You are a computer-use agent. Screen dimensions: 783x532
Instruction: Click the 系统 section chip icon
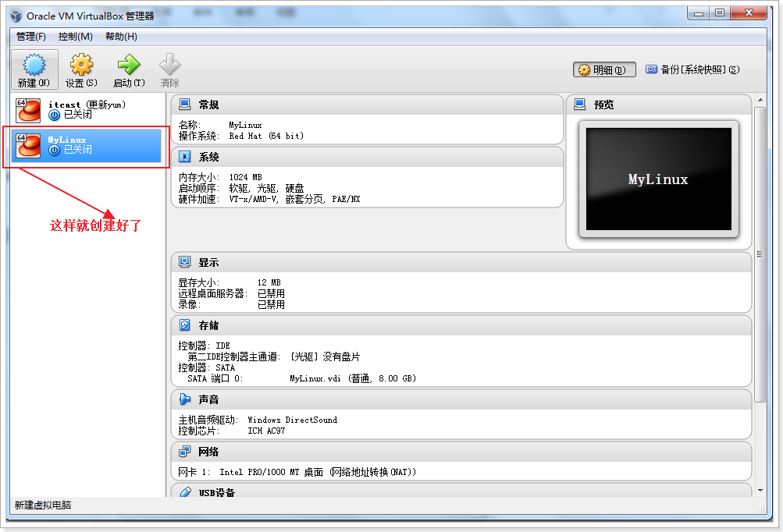pos(185,157)
